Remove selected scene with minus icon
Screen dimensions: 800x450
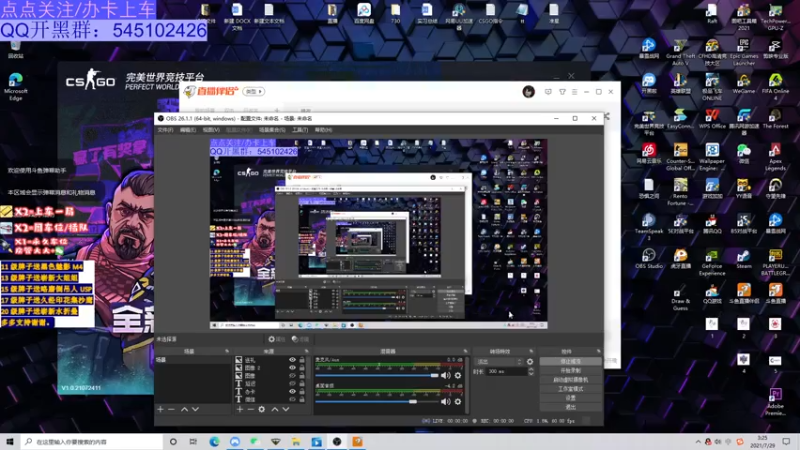[x=171, y=409]
